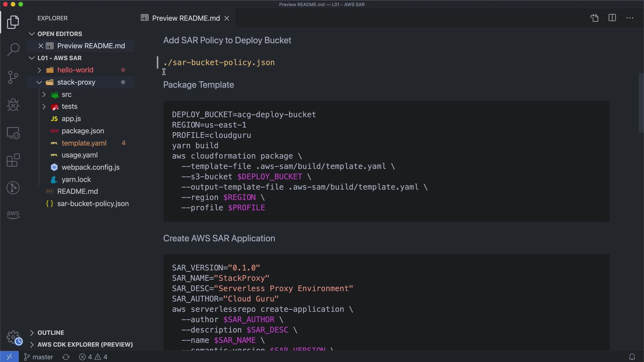Close the Preview README.md tab

coord(227,18)
